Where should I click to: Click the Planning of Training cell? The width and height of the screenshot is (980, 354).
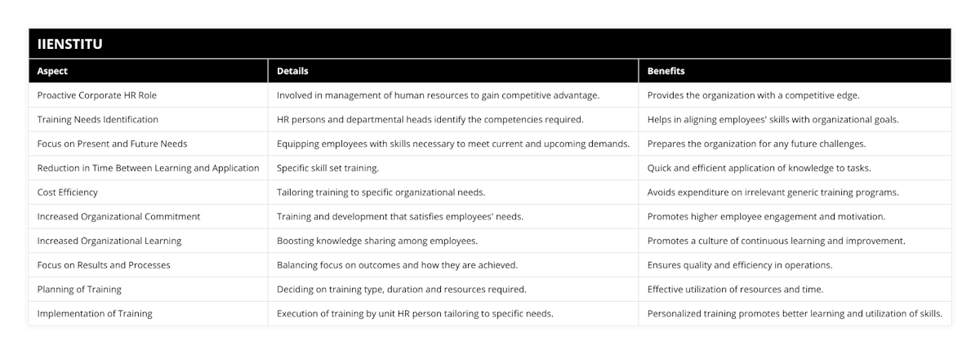point(79,290)
